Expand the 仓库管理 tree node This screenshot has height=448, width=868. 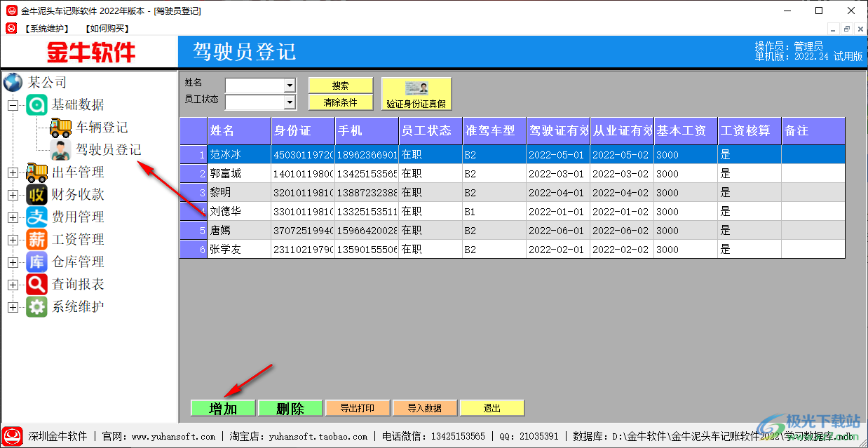pyautogui.click(x=13, y=262)
